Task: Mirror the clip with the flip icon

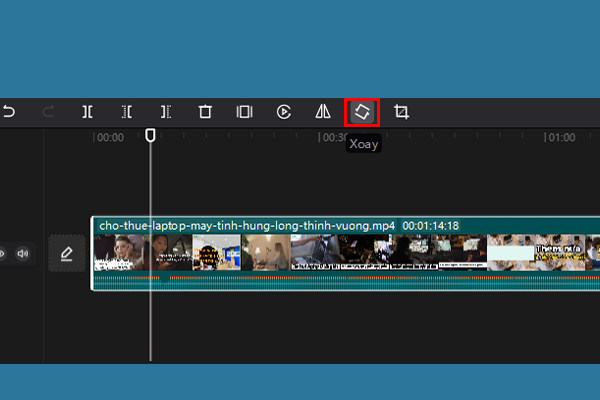Action: point(323,112)
